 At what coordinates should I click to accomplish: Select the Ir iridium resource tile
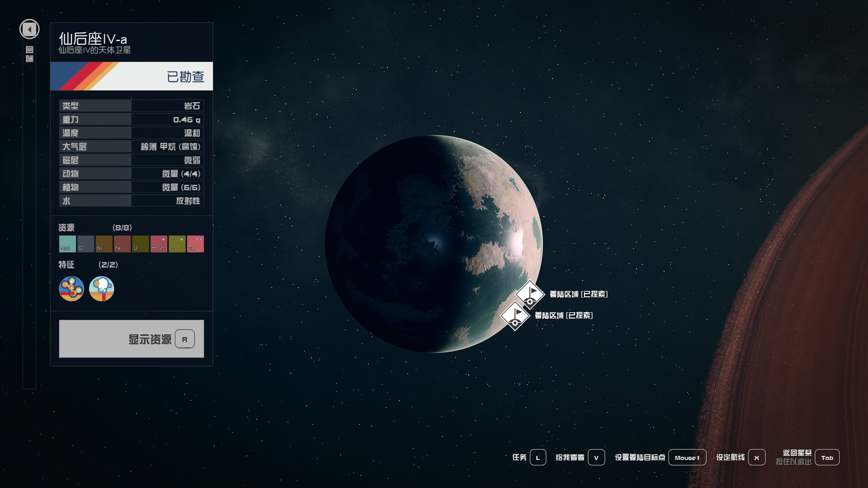[x=177, y=244]
